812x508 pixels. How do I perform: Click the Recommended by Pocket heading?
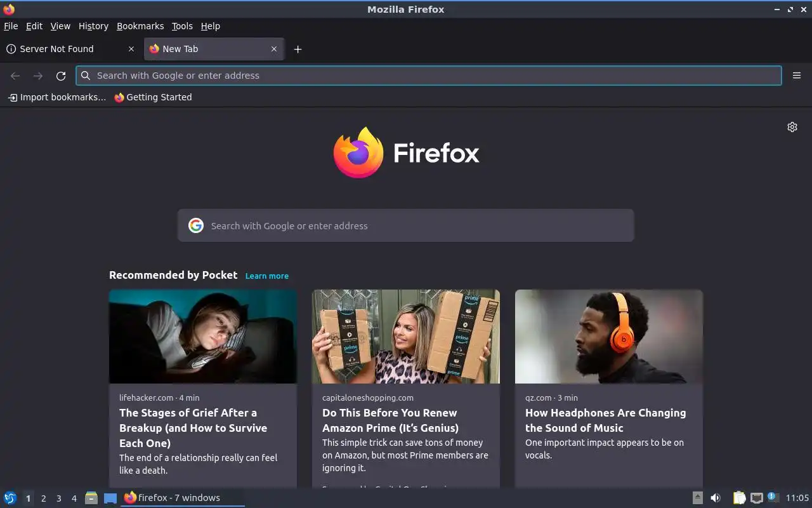(173, 275)
